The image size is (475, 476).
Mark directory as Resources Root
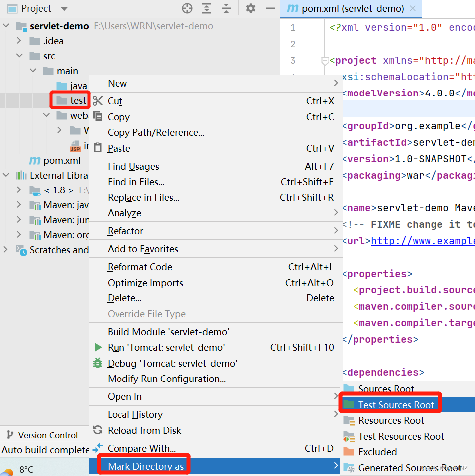click(x=407, y=420)
